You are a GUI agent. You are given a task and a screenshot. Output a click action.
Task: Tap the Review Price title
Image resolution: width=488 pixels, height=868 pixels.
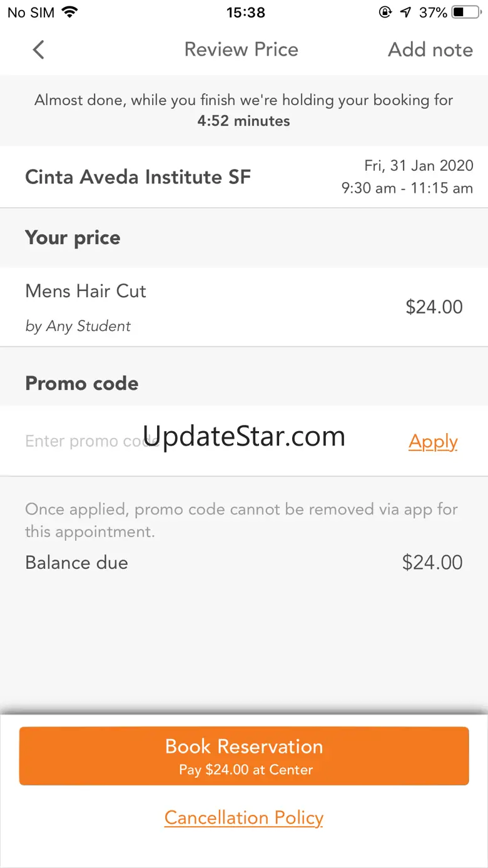tap(241, 49)
